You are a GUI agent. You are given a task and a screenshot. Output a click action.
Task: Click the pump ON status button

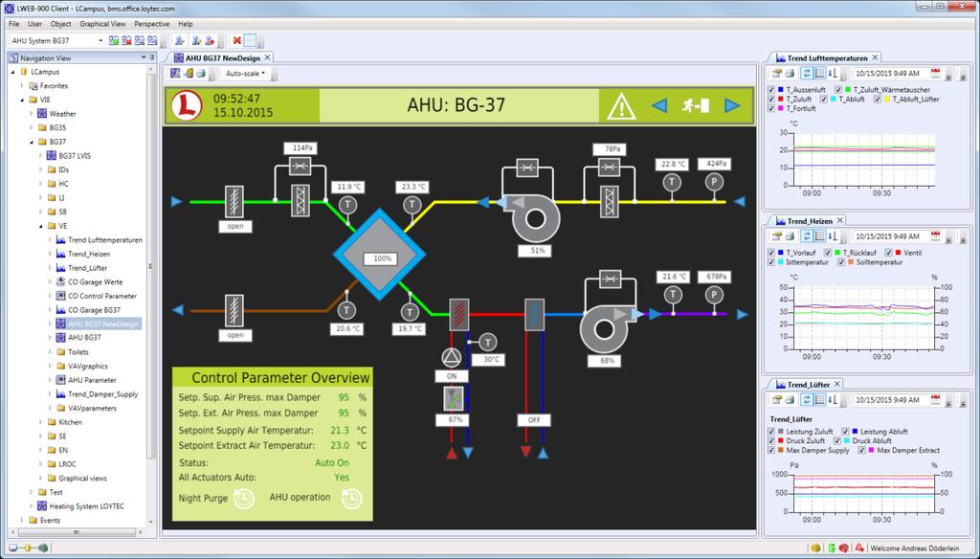coord(452,376)
